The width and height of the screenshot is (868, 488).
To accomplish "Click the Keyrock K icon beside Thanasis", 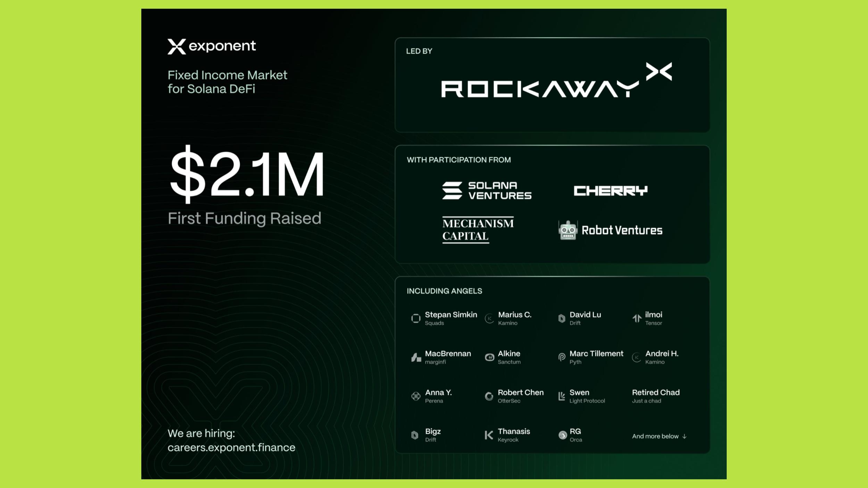I will tap(489, 435).
